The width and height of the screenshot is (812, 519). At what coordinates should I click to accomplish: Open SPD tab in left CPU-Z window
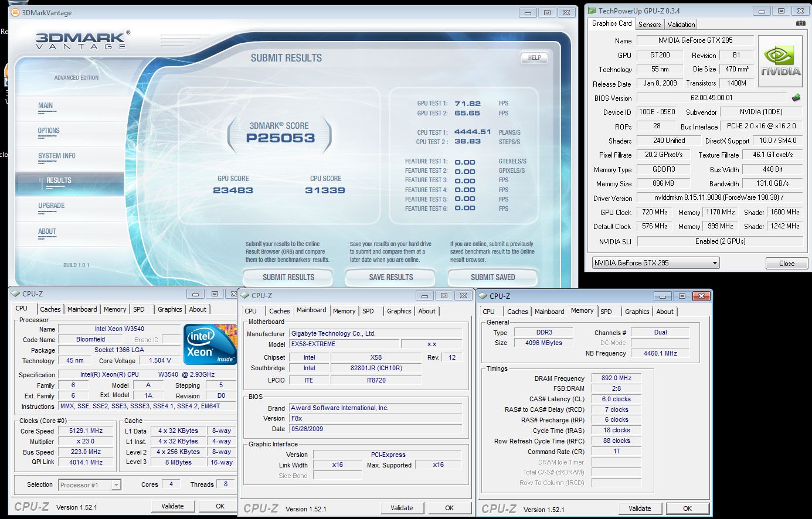point(139,309)
